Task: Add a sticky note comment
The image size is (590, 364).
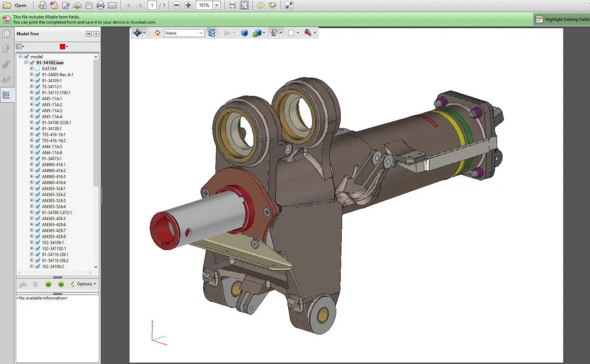Action: [x=261, y=5]
